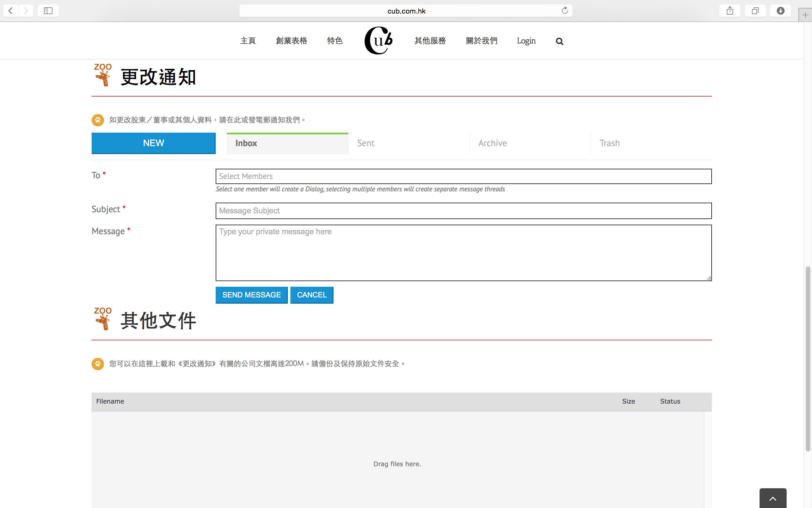
Task: Click the scroll-to-top arrow button
Action: click(773, 498)
